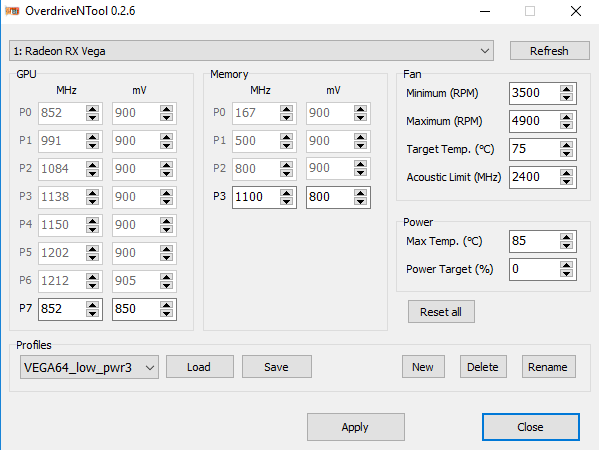Increase Memory P3 mV with up arrow

360,193
